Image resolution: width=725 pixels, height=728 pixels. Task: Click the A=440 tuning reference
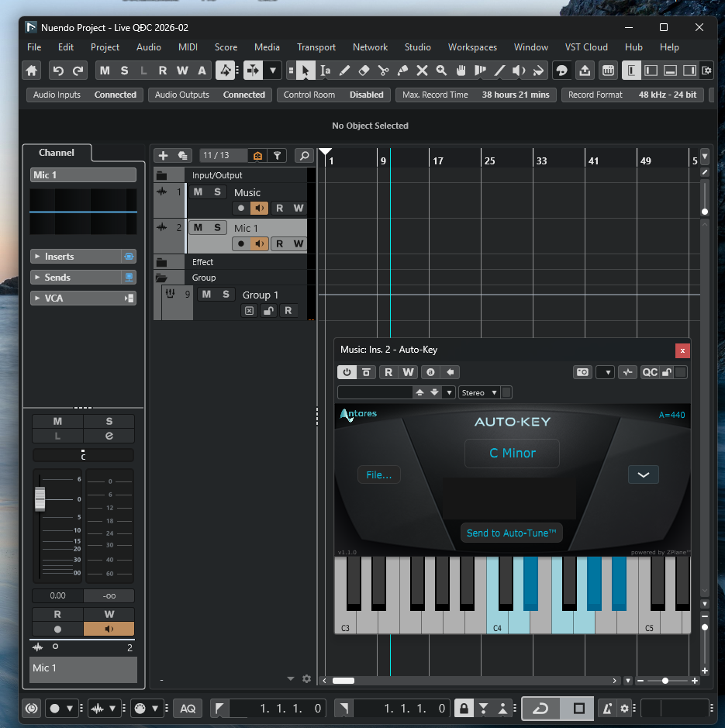click(671, 415)
